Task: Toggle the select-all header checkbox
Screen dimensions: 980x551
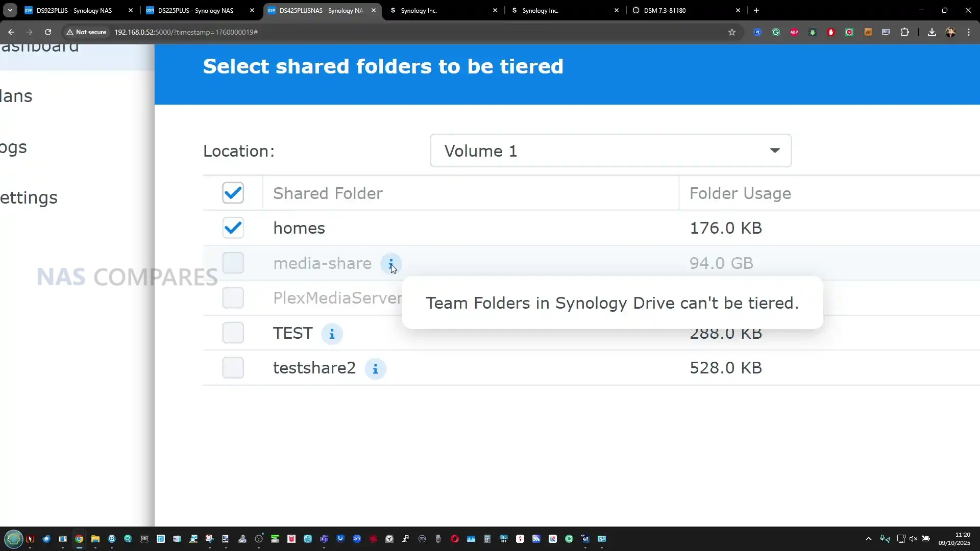Action: pyautogui.click(x=233, y=193)
